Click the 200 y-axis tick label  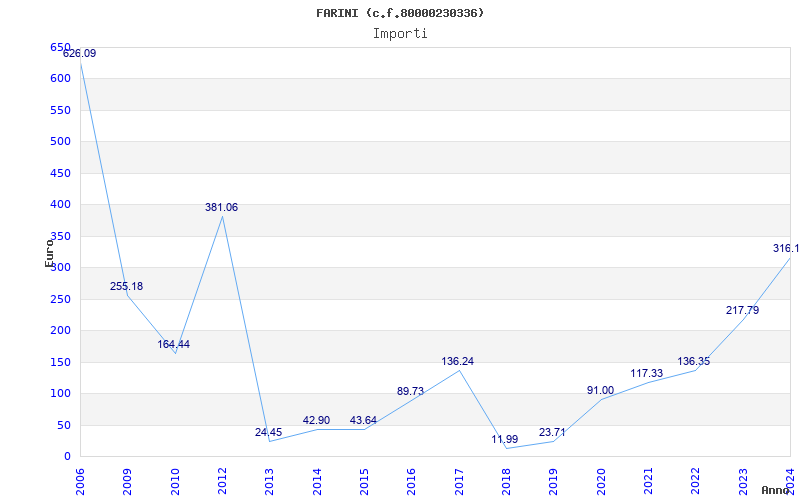(60, 331)
